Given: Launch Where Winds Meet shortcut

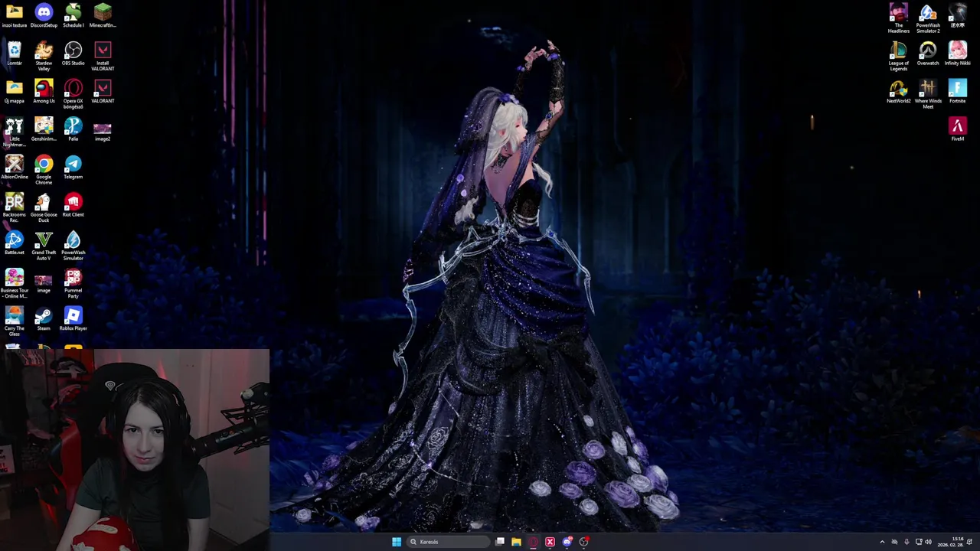Looking at the screenshot, I should click(x=928, y=94).
